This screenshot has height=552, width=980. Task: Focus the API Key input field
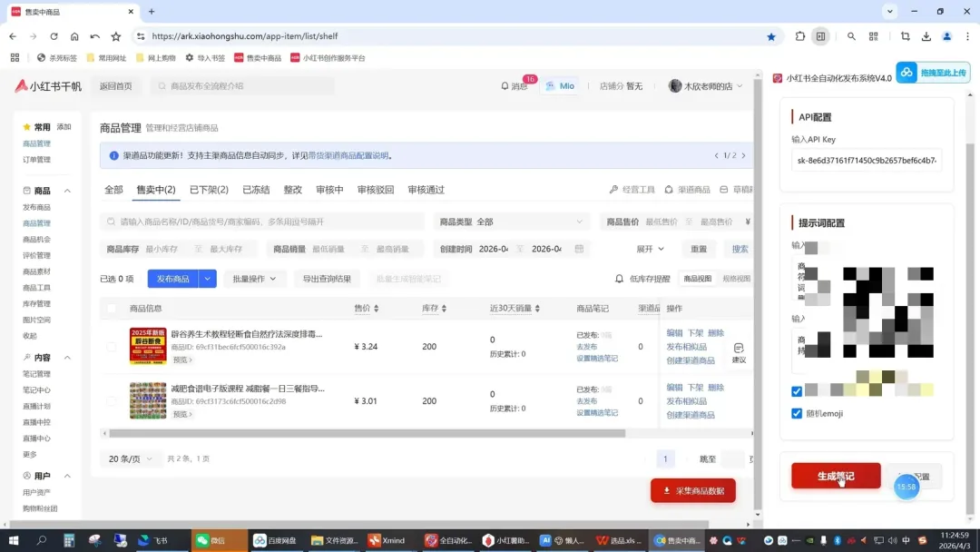coord(867,161)
